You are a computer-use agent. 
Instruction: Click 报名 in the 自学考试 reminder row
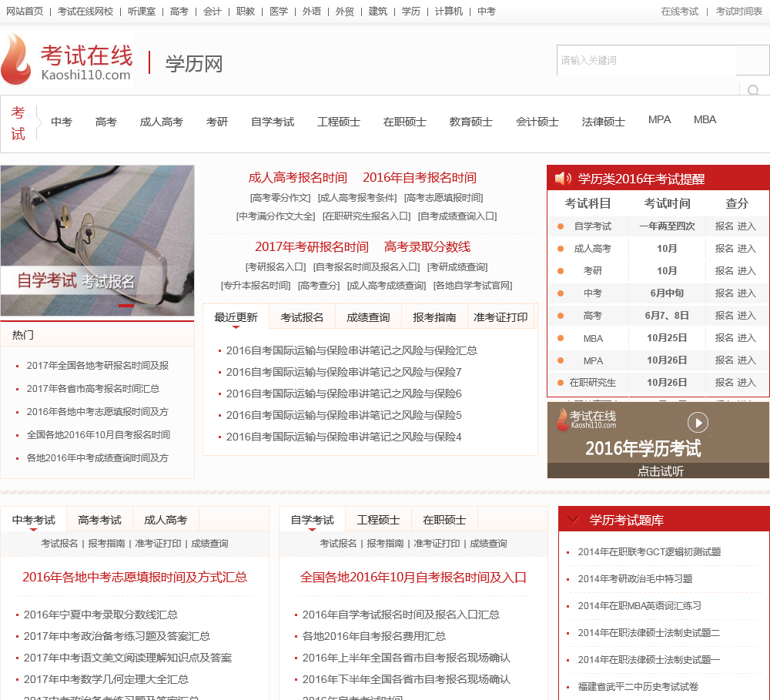coord(724,226)
